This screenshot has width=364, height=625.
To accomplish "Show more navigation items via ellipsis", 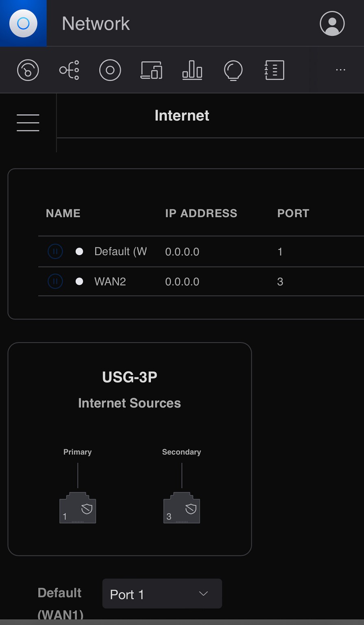I will pos(340,70).
